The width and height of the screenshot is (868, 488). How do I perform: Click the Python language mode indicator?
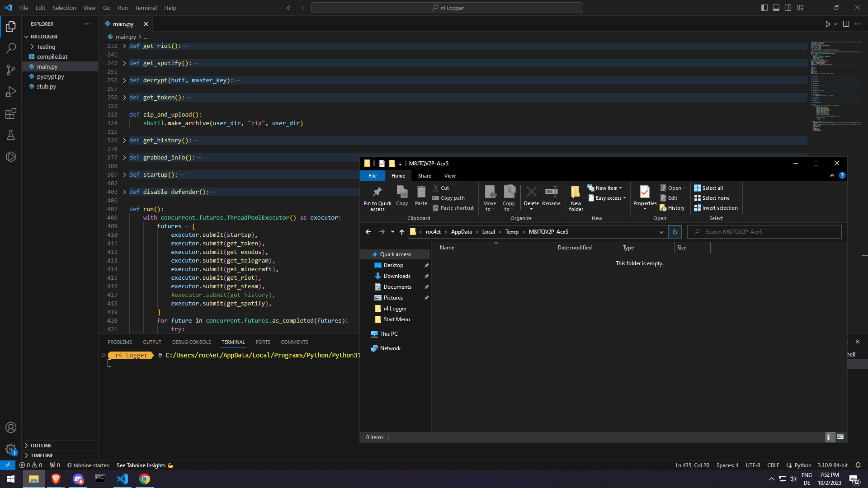(x=802, y=465)
